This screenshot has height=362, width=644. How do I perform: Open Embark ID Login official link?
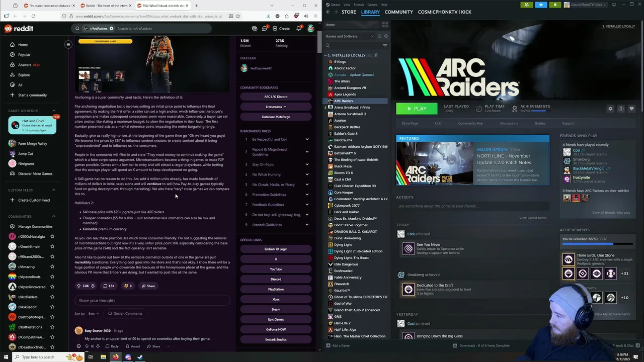click(276, 249)
